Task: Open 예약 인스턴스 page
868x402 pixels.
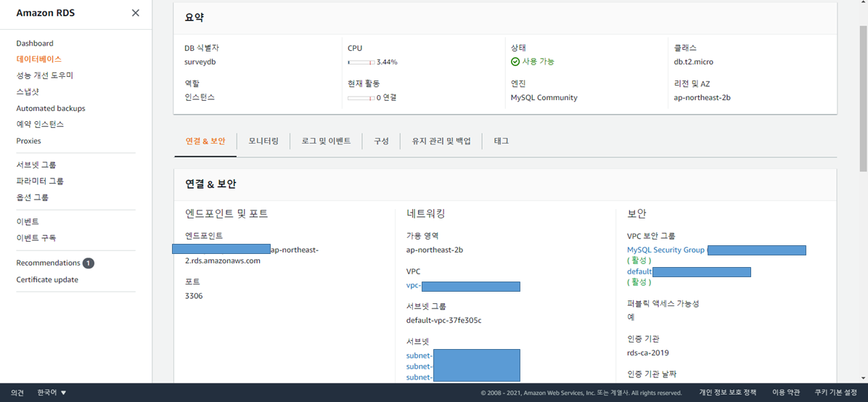Action: pyautogui.click(x=41, y=125)
